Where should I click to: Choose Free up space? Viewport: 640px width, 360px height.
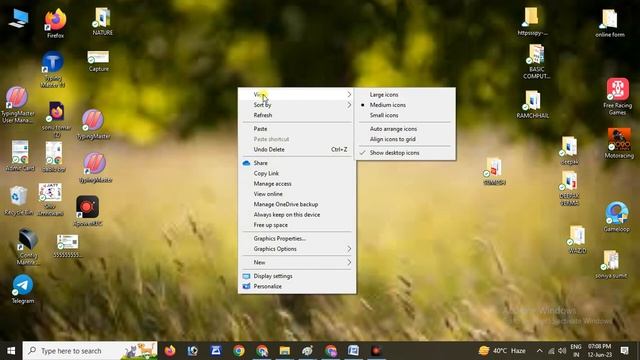pyautogui.click(x=297, y=225)
